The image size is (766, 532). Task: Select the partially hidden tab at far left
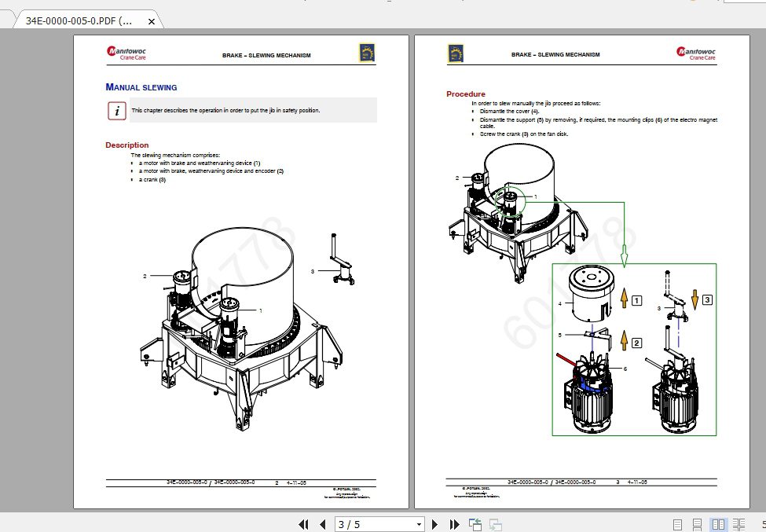pos(6,22)
